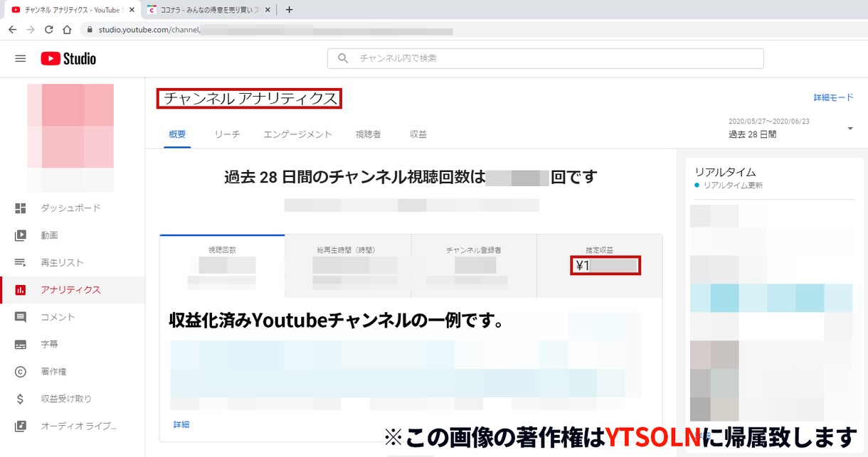Select the 視聴回数 metric card
Image resolution: width=868 pixels, height=457 pixels.
(x=222, y=266)
